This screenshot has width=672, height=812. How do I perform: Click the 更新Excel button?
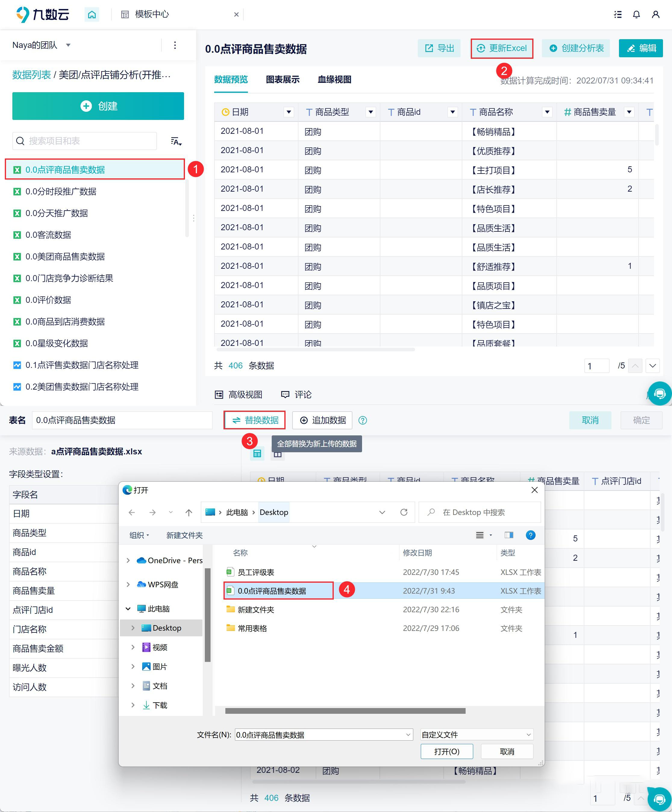(502, 48)
